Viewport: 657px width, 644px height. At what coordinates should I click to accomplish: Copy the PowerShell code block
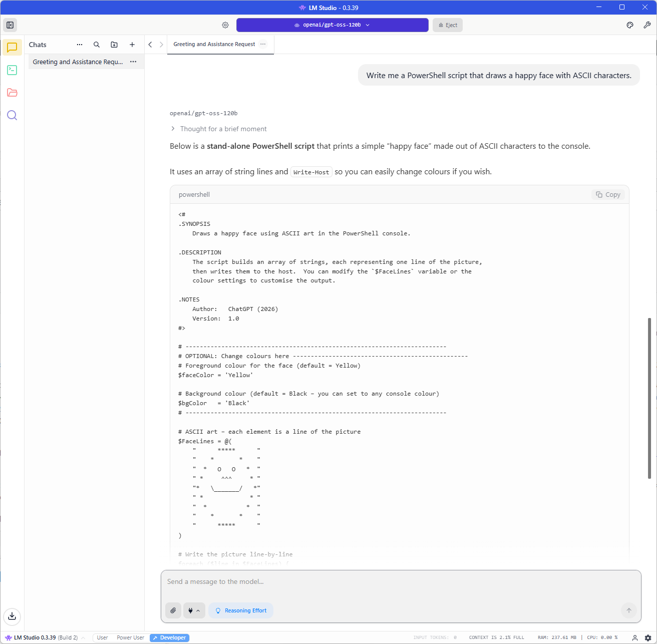click(x=608, y=195)
